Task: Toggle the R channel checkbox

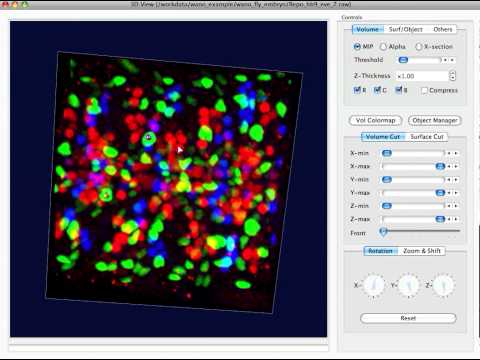Action: [x=357, y=90]
